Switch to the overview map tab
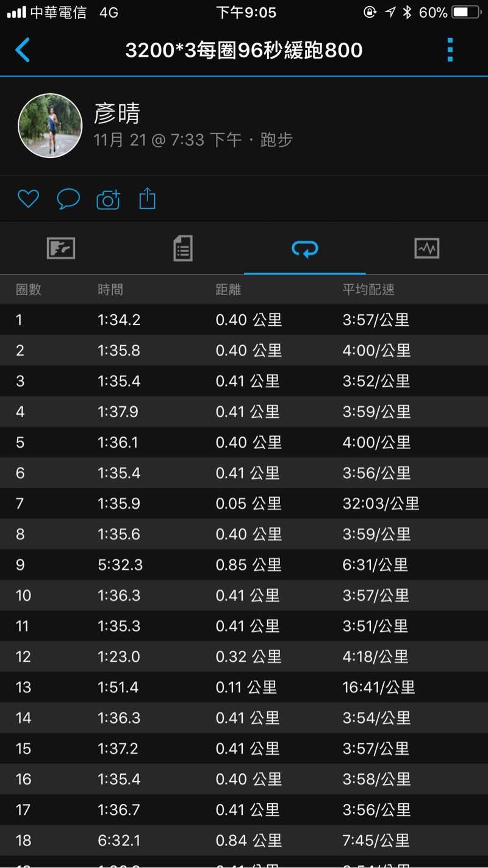The height and width of the screenshot is (868, 488). pyautogui.click(x=61, y=248)
